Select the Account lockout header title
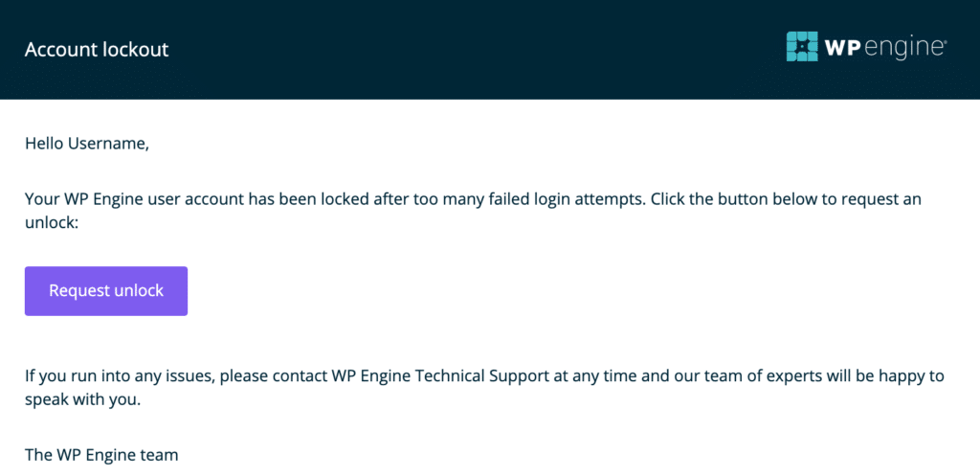The height and width of the screenshot is (476, 980). pos(97,50)
